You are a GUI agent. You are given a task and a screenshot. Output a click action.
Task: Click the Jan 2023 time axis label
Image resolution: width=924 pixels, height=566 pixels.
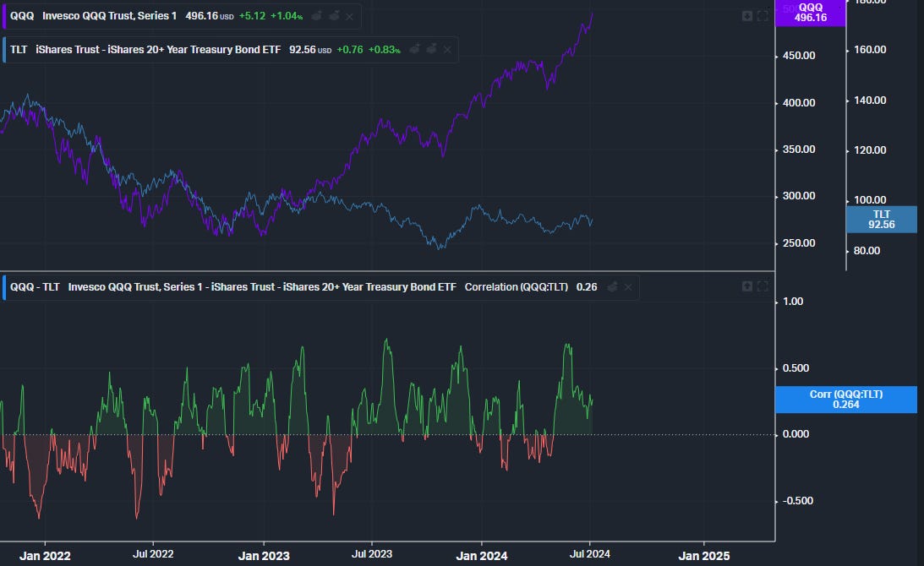(x=264, y=555)
